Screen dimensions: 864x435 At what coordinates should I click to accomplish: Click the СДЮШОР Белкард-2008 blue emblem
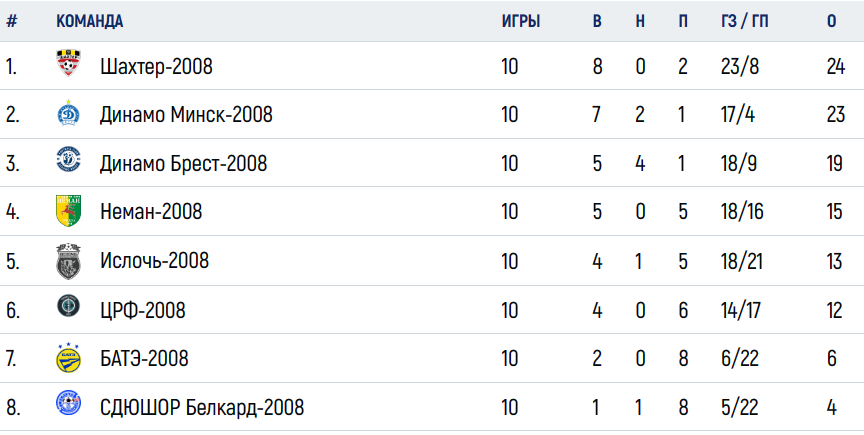[69, 403]
